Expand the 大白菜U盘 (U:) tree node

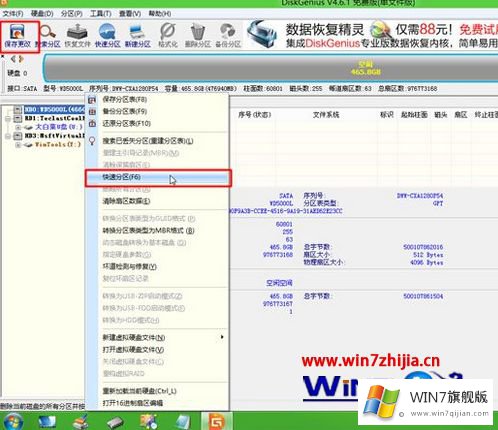coord(18,127)
